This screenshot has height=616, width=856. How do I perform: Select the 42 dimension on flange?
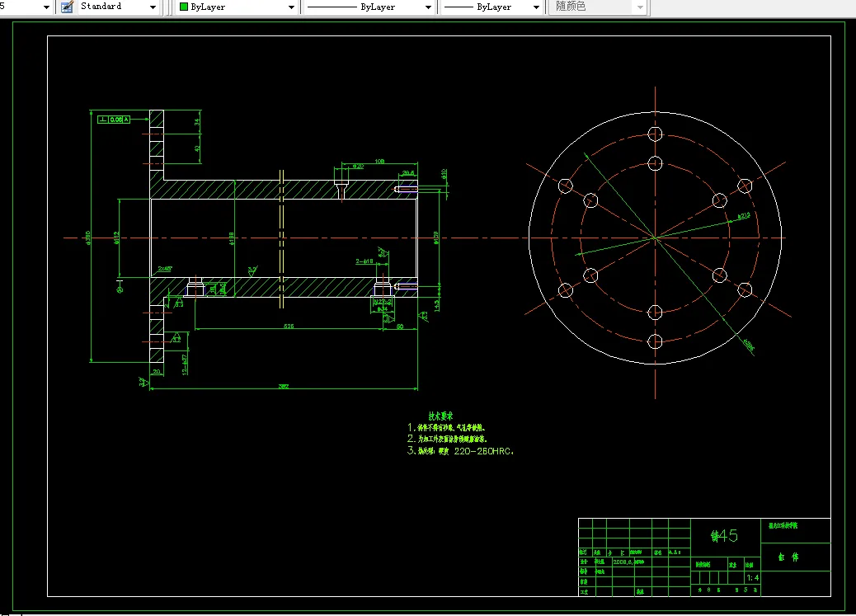[x=197, y=148]
